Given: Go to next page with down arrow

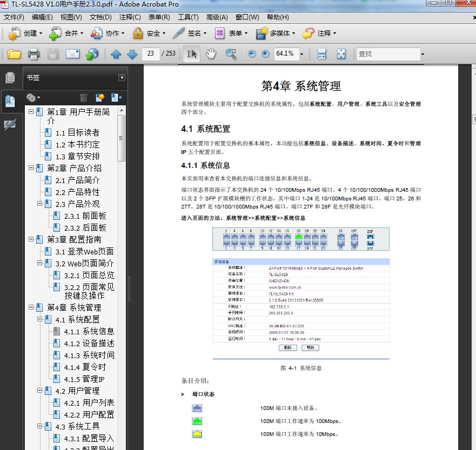Looking at the screenshot, I should click(132, 55).
